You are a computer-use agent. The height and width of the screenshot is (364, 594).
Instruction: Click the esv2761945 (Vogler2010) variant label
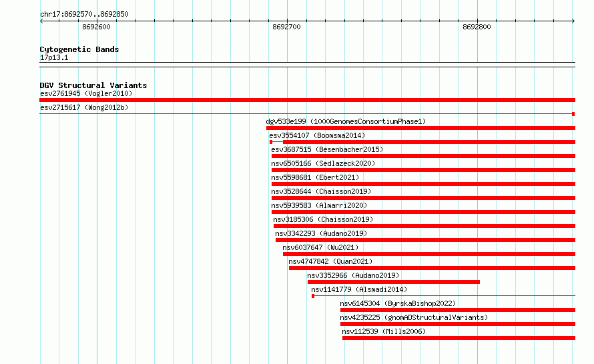coord(86,93)
